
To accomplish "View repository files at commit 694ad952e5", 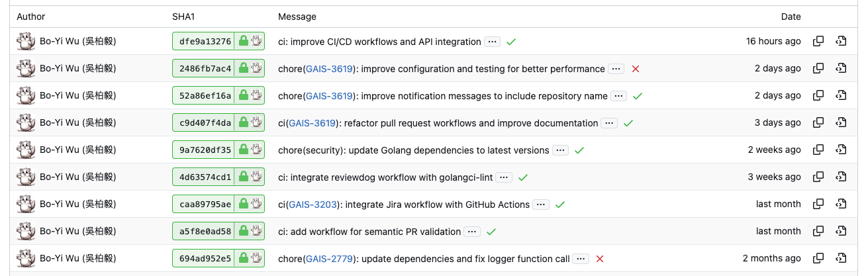I will pyautogui.click(x=841, y=259).
